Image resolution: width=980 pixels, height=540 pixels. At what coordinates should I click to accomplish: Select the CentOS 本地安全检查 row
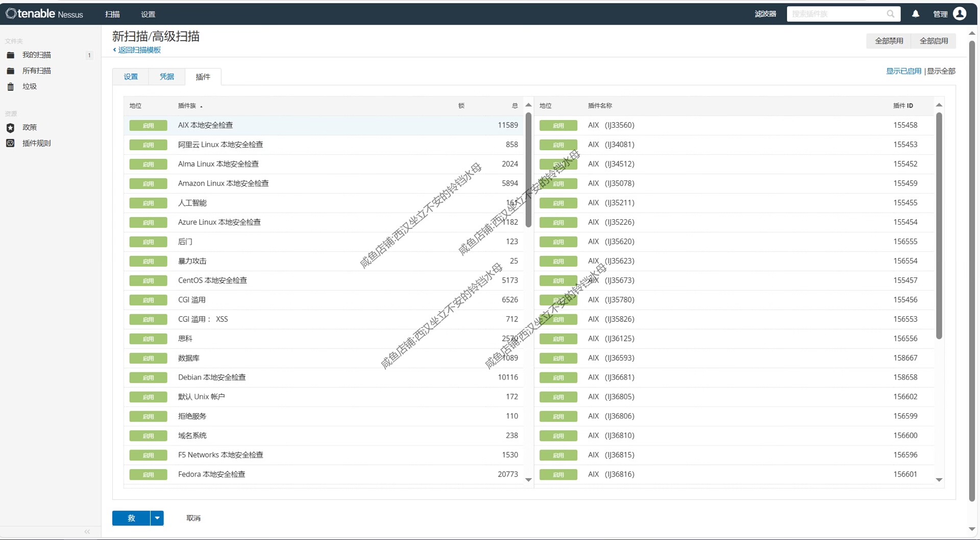[324, 280]
